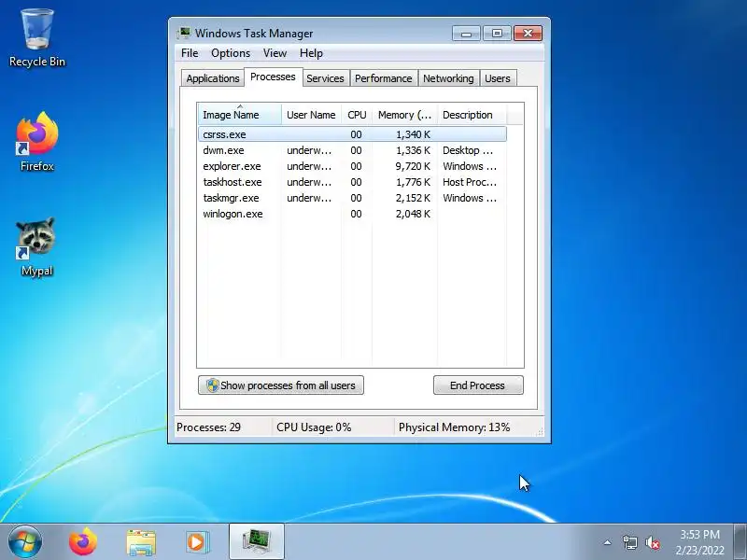Select the Processes tab
This screenshot has height=560, width=747.
pyautogui.click(x=273, y=77)
